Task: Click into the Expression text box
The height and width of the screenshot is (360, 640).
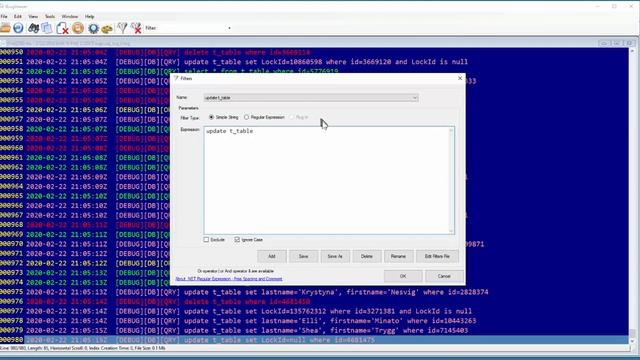Action: point(326,180)
